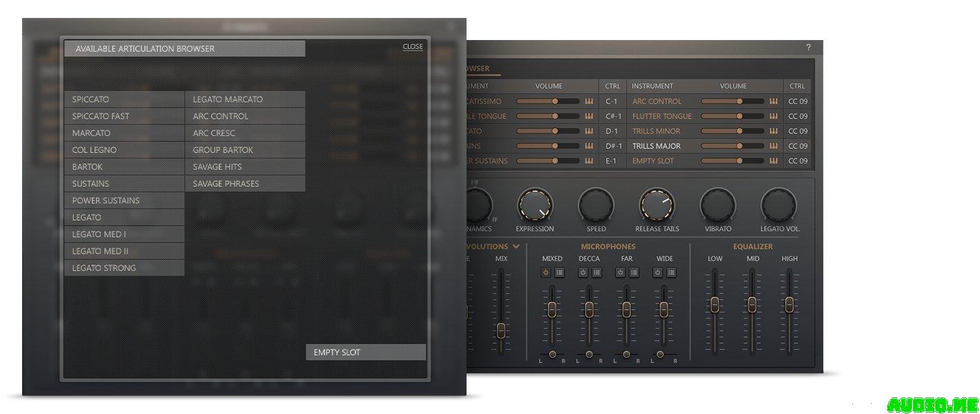Open the WIDE microphone output routing icon

672,273
